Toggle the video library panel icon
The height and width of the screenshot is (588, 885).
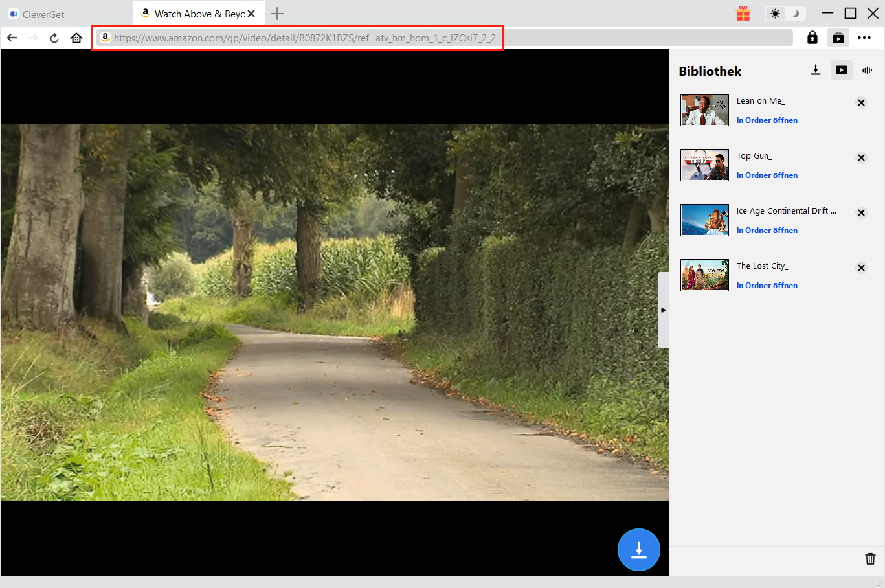tap(838, 38)
